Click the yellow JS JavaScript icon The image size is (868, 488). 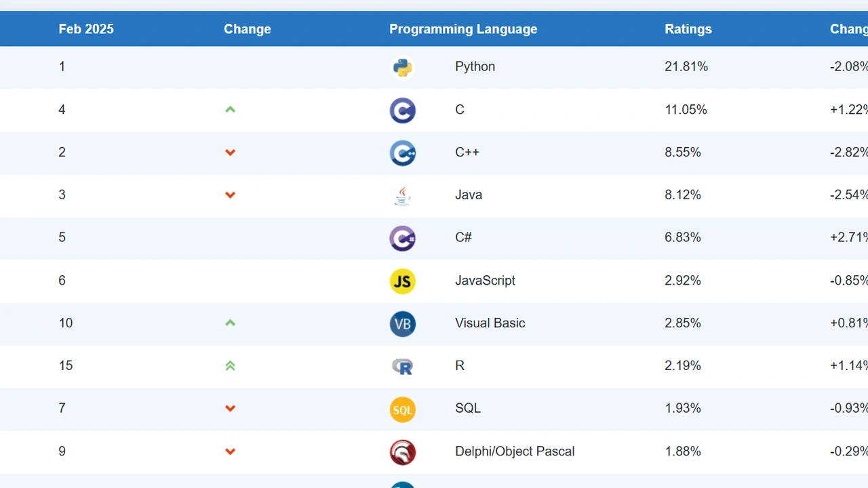pyautogui.click(x=402, y=281)
